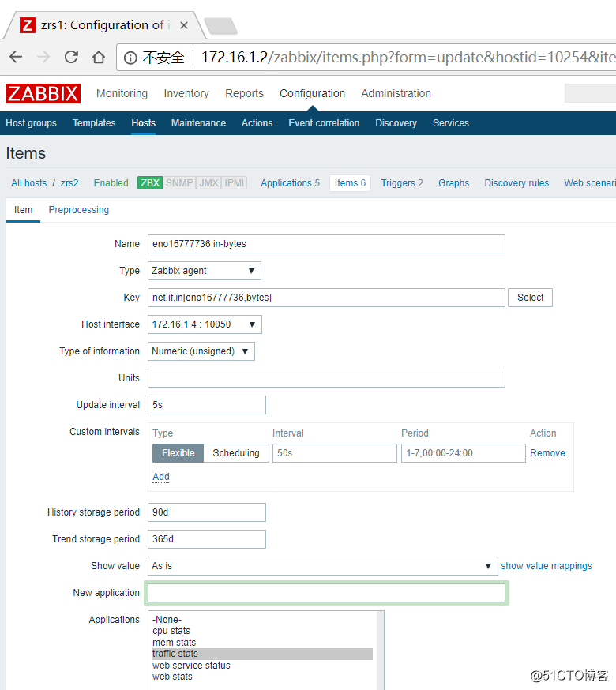
Task: Open Triggers 2 link
Action: point(402,183)
